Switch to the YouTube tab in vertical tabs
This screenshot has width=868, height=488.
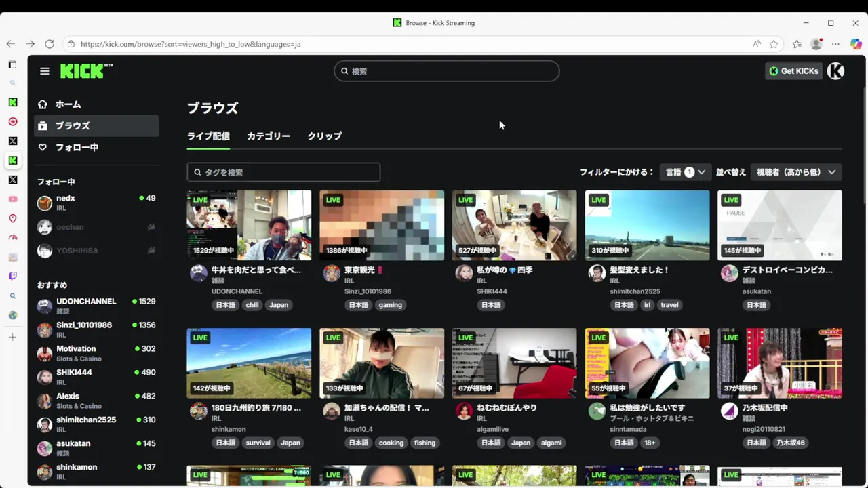coord(12,199)
